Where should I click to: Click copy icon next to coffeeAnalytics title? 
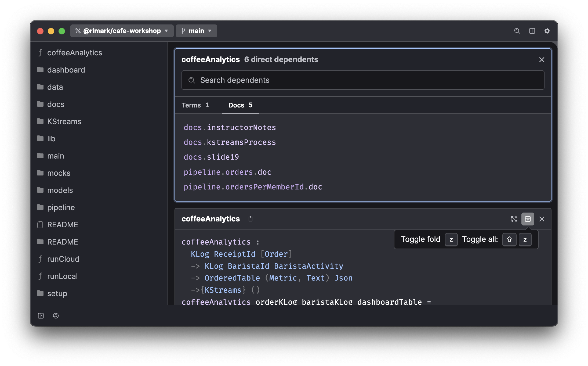tap(250, 219)
